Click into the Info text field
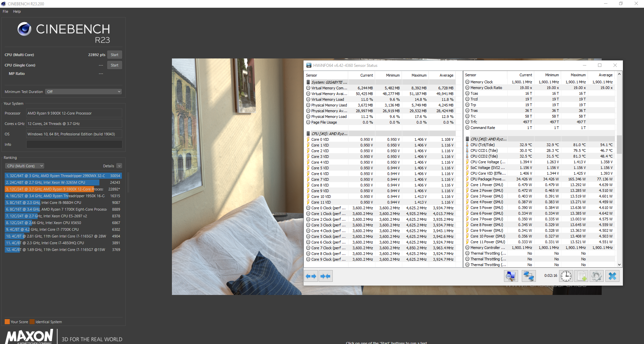 pos(74,144)
